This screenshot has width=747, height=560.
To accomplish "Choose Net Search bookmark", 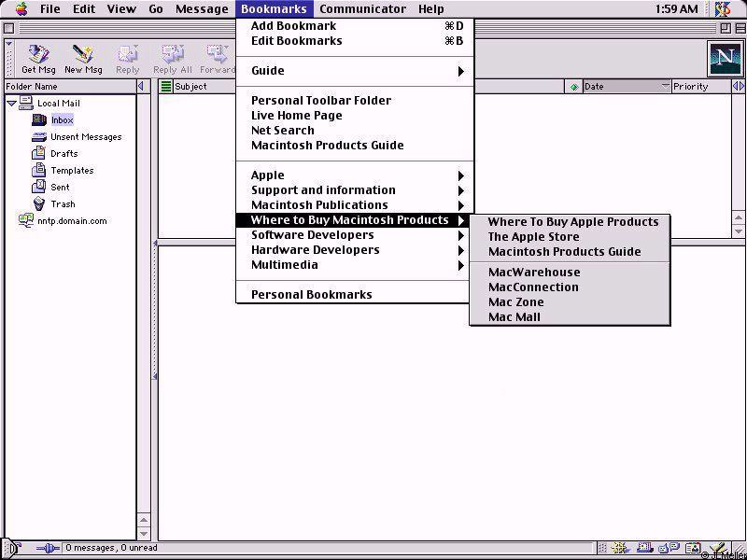I will [x=355, y=131].
